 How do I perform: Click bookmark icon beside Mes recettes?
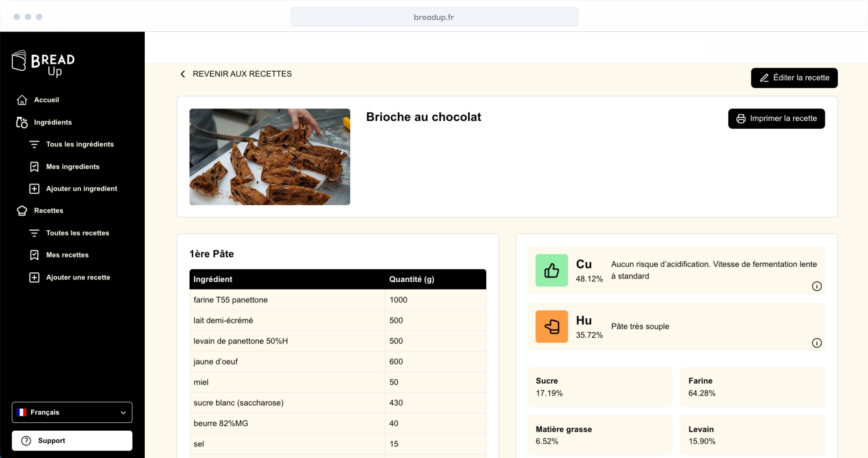coord(34,255)
